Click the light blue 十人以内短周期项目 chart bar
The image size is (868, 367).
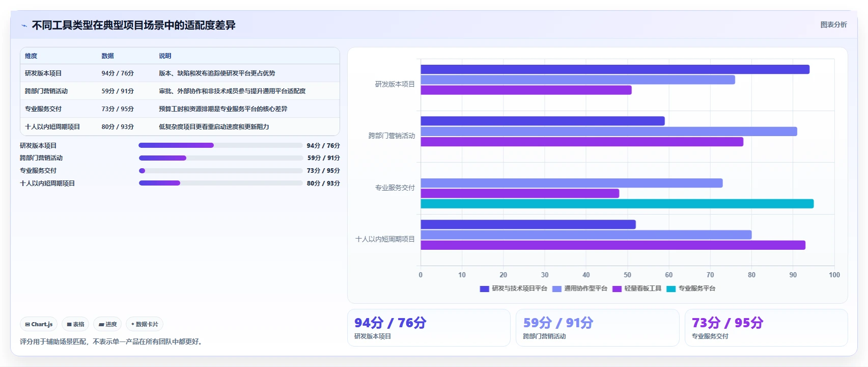[586, 235]
